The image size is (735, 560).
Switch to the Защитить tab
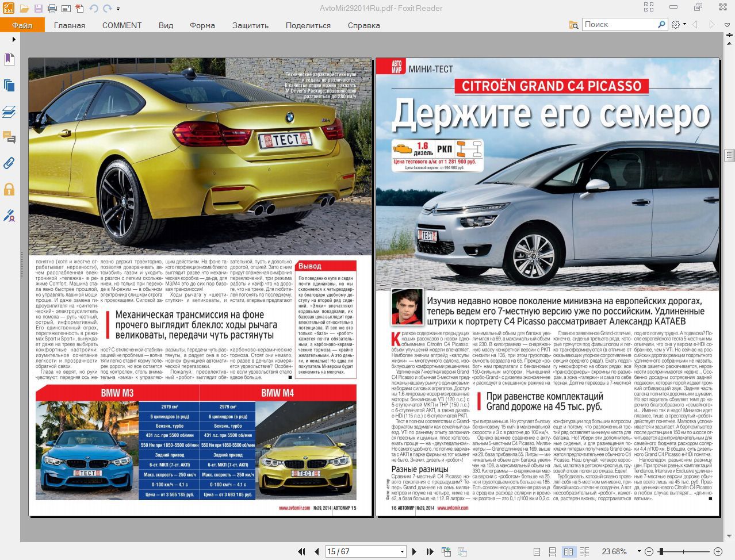pos(251,25)
